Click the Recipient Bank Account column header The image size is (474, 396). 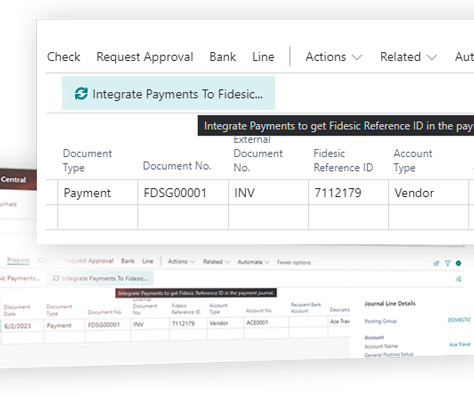[306, 308]
